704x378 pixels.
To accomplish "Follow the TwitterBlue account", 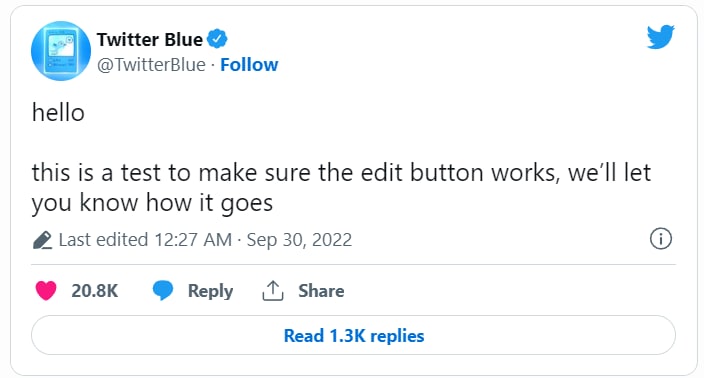I will pyautogui.click(x=249, y=65).
